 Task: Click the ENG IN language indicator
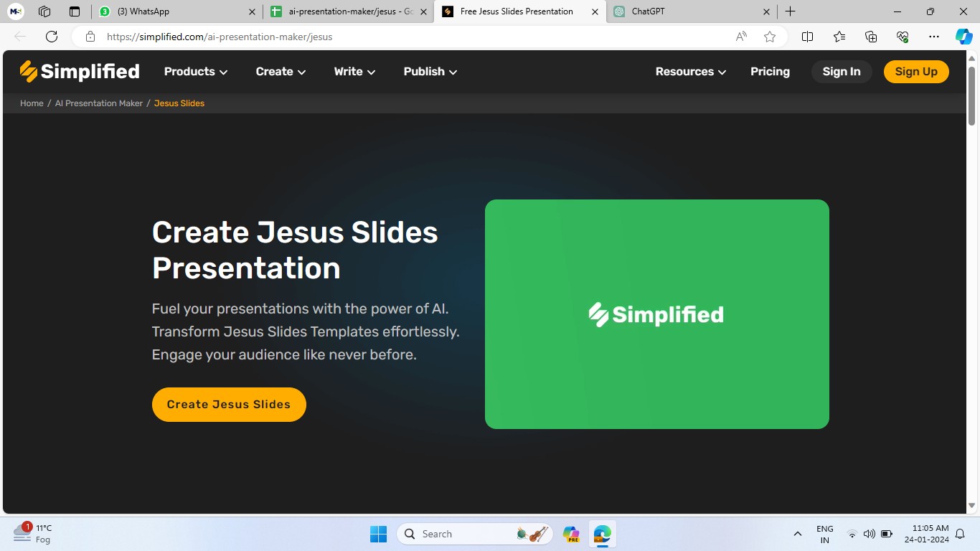[825, 534]
